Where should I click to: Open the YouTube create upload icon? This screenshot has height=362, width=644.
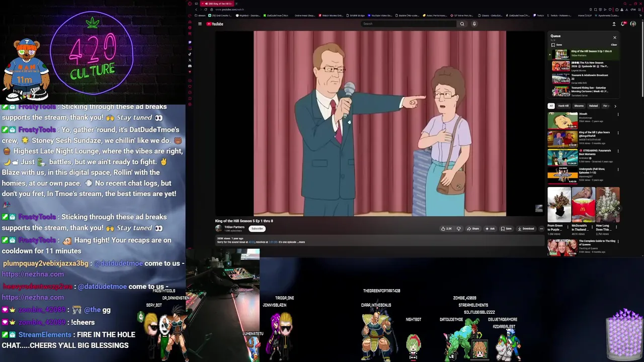click(614, 24)
